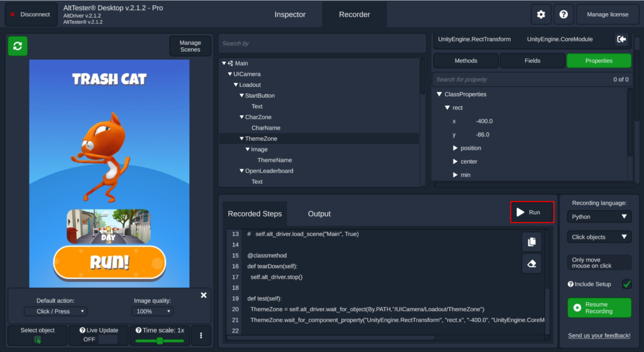Click the Live Update help icon

tap(82, 330)
